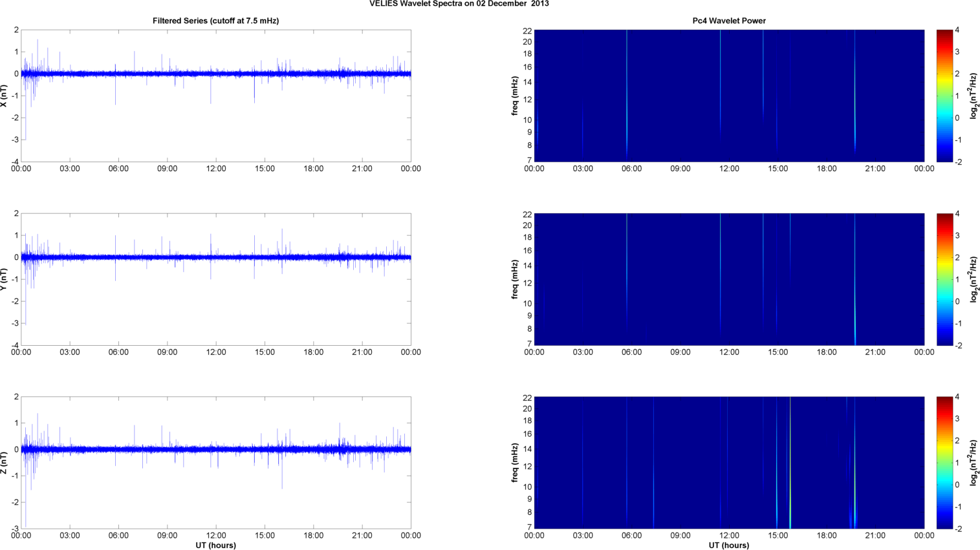Click the UT (hours) label under Z series
This screenshot has height=550, width=980.
(215, 545)
